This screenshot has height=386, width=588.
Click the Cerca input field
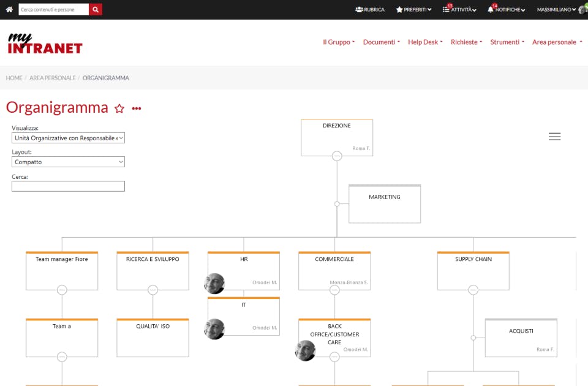tap(68, 186)
